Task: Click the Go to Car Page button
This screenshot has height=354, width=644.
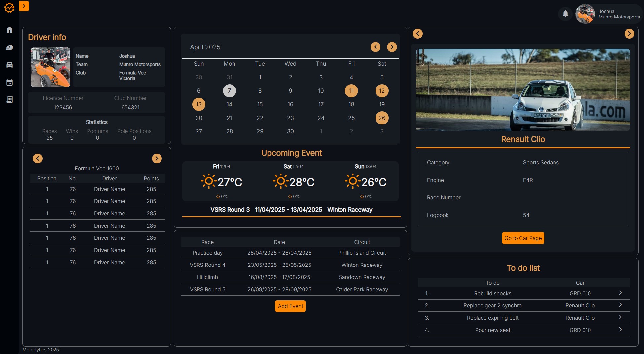Action: (x=523, y=238)
